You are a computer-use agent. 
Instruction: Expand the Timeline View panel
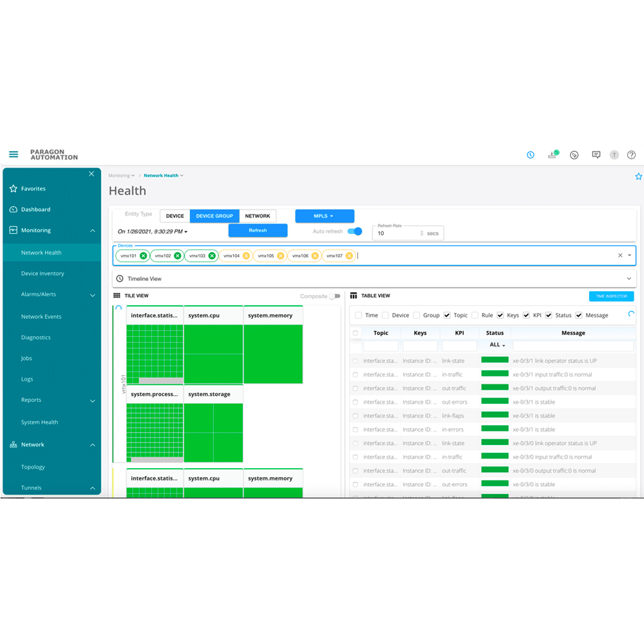pos(629,278)
